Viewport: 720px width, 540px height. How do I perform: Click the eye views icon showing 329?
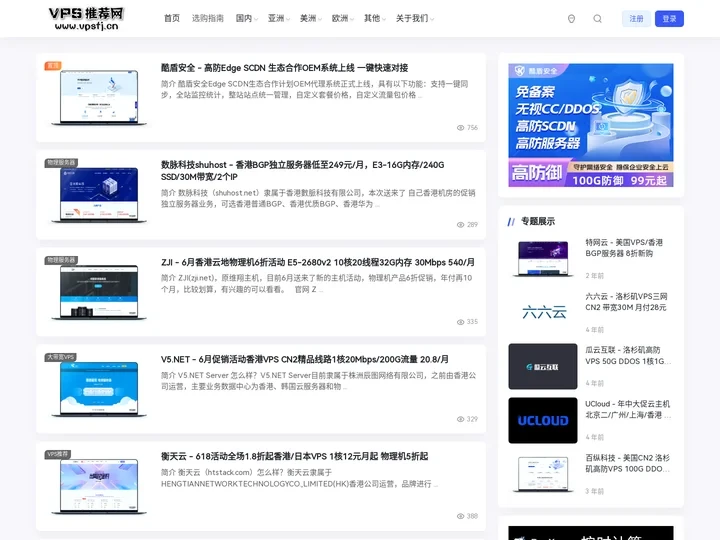(x=461, y=419)
